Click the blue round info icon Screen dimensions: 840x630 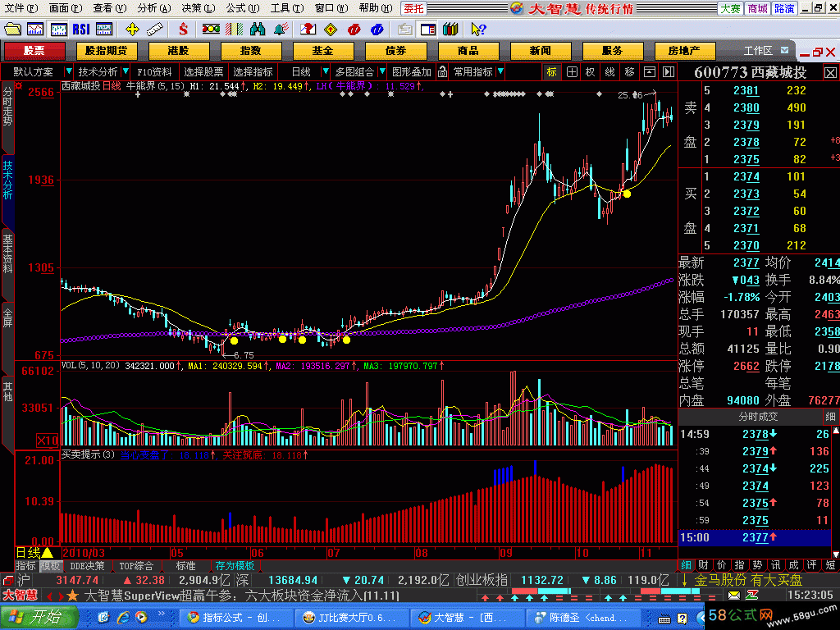(x=377, y=29)
